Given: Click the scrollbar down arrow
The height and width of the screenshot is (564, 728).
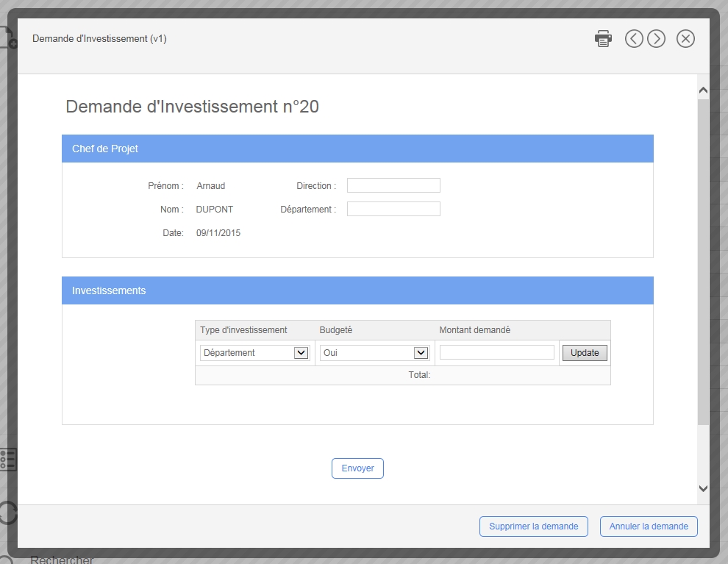Looking at the screenshot, I should (703, 488).
